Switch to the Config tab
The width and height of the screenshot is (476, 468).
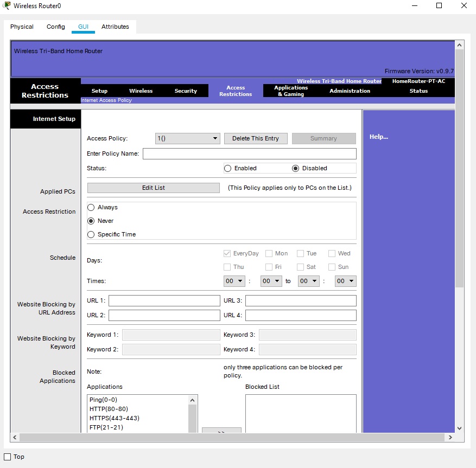pos(55,27)
